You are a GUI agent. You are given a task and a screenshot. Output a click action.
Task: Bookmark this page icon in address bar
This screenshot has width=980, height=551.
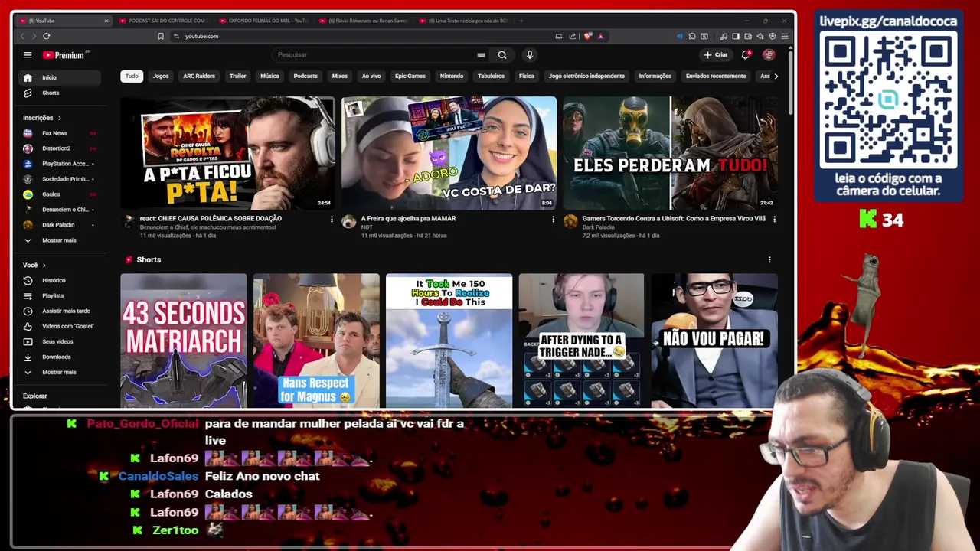(161, 36)
